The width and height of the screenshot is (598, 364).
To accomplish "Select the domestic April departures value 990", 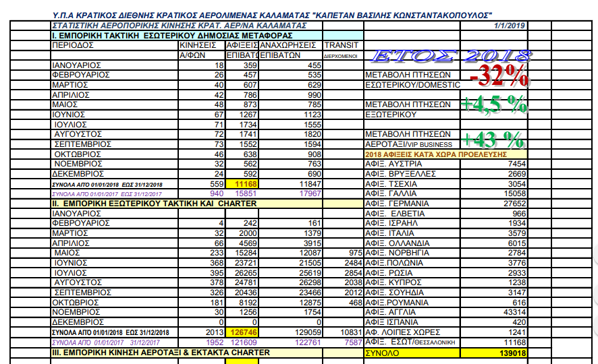I will [x=315, y=95].
